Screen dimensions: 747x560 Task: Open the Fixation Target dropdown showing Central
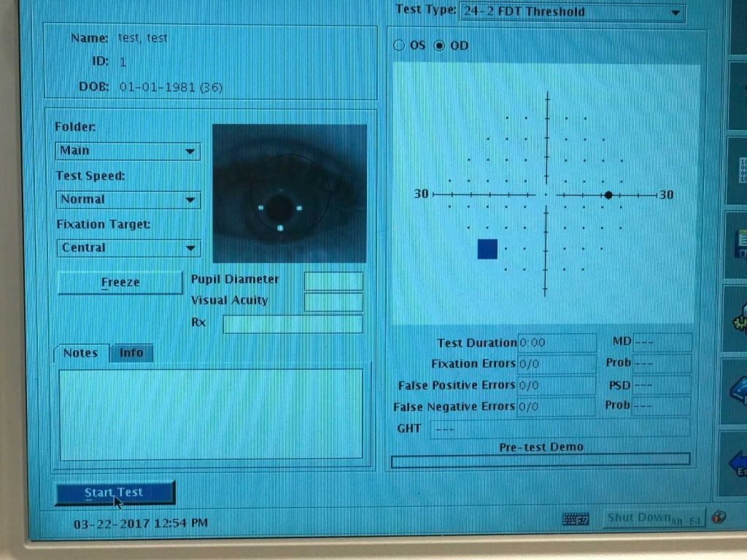190,248
